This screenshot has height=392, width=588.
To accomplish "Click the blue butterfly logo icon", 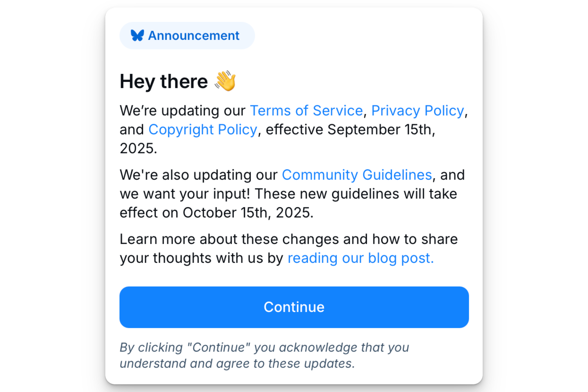I will [137, 36].
